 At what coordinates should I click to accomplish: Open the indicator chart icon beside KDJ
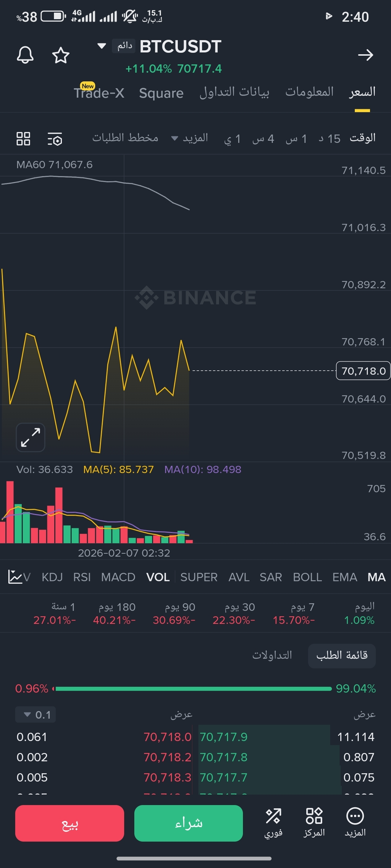[15, 577]
